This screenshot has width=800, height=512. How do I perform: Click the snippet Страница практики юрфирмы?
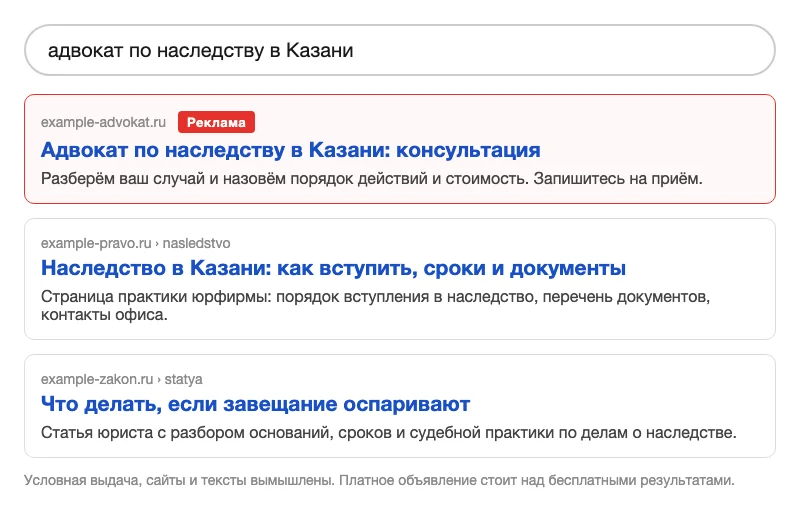pos(375,305)
